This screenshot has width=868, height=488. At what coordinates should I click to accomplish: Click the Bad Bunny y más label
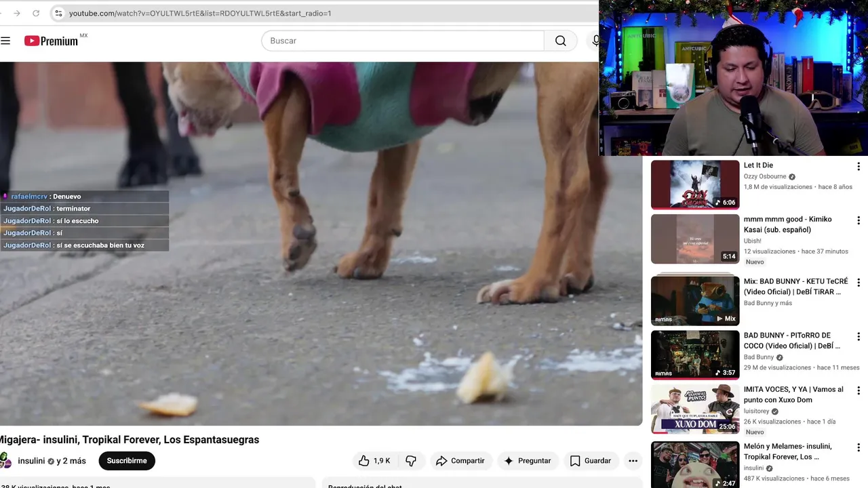point(768,303)
